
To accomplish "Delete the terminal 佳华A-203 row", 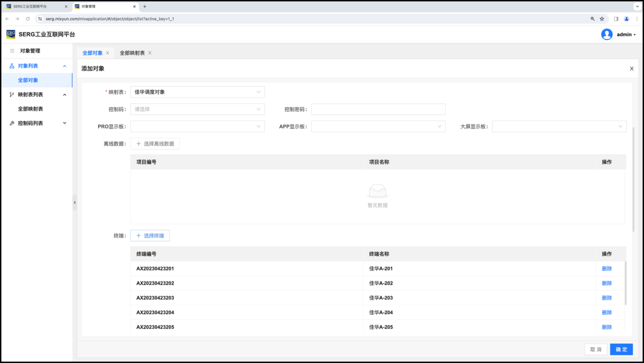I will [606, 298].
